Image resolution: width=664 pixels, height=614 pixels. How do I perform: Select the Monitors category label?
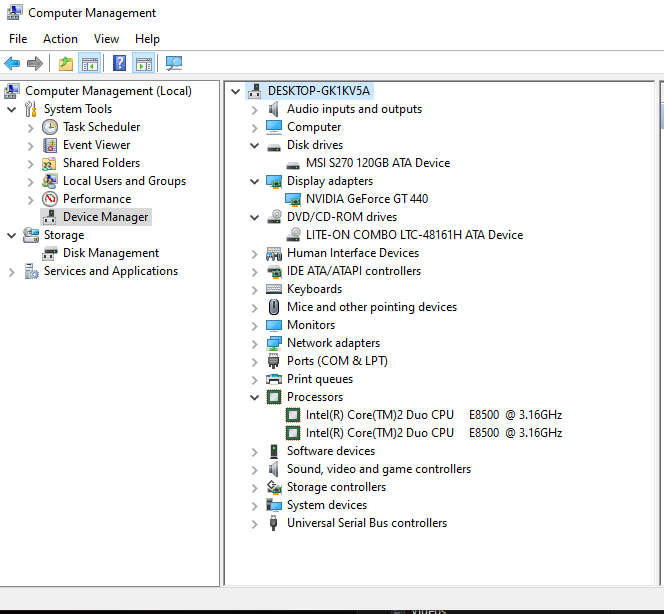tap(311, 325)
